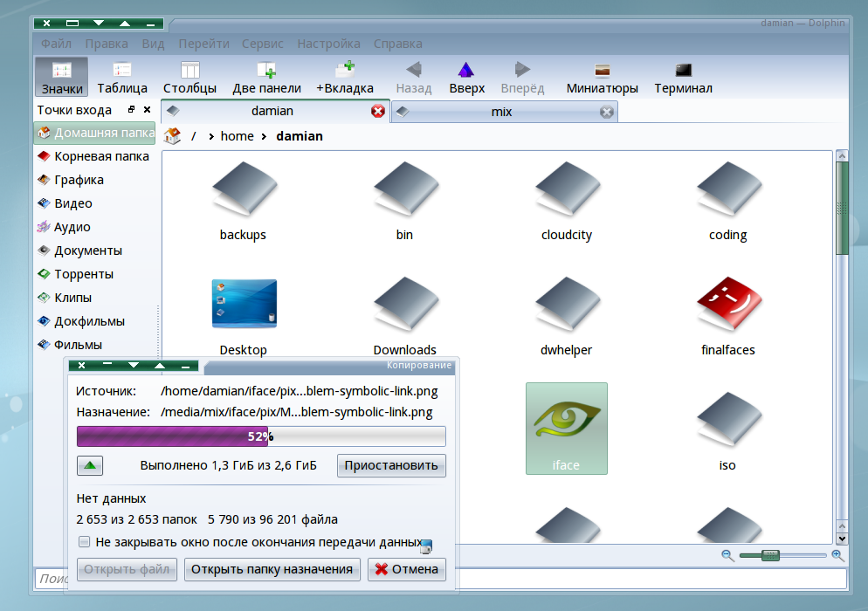Open the Справка menu
Viewport: 868px width, 611px height.
398,44
